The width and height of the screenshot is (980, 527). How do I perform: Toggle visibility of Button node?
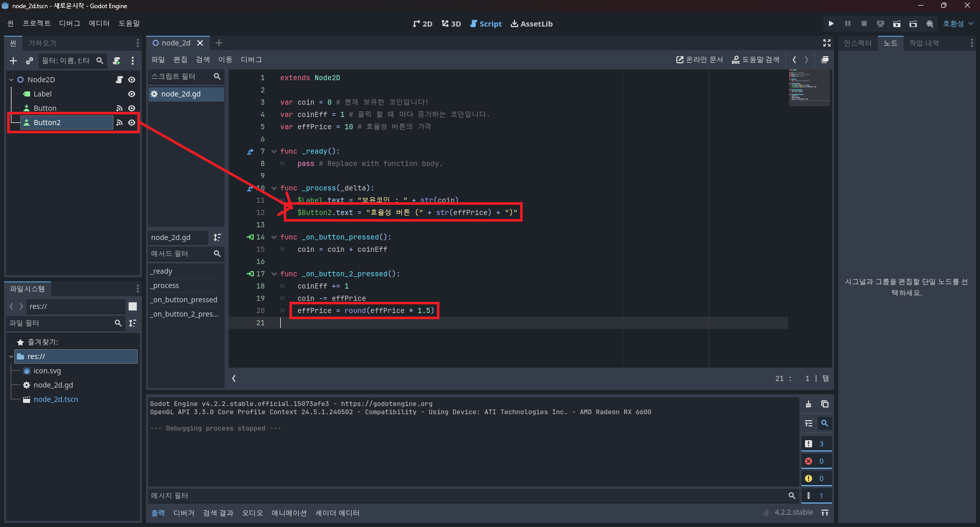pos(132,108)
